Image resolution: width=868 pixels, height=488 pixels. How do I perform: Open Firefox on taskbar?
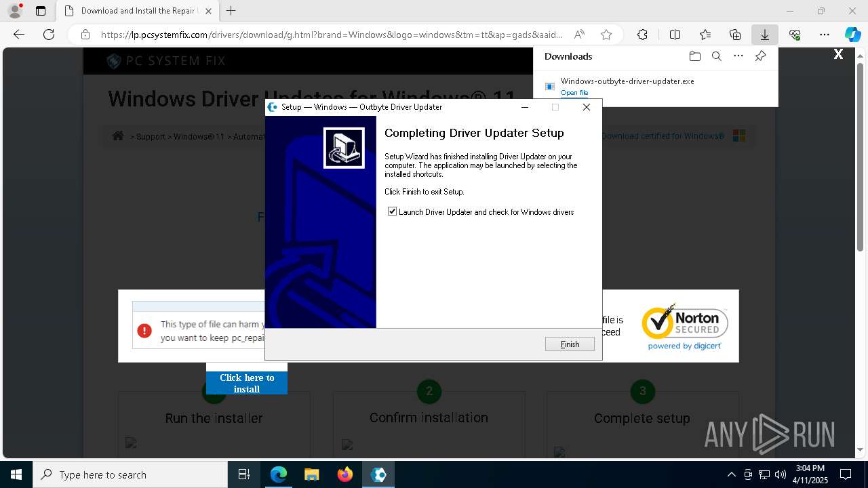coord(344,474)
